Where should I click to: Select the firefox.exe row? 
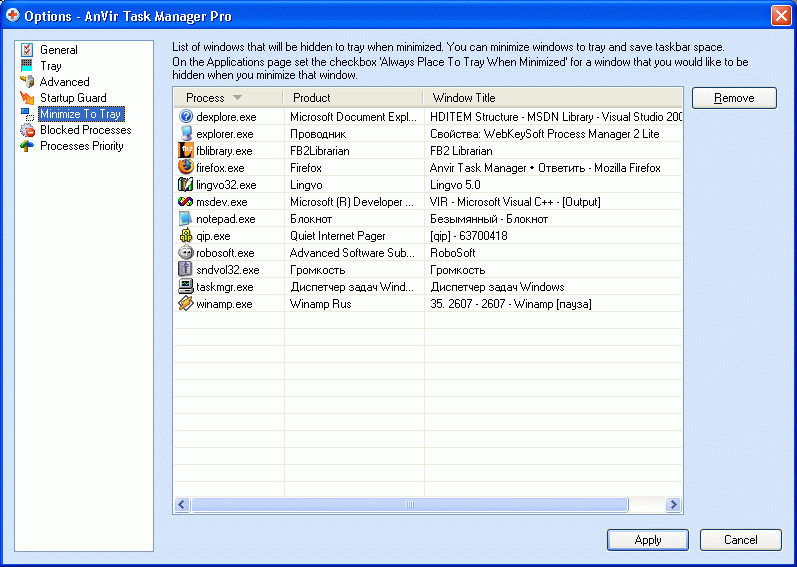click(x=428, y=167)
